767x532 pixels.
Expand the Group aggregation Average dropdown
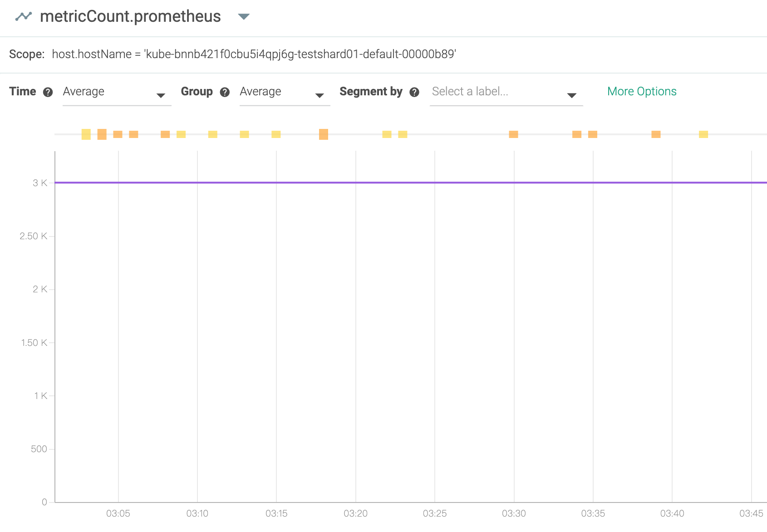point(285,92)
